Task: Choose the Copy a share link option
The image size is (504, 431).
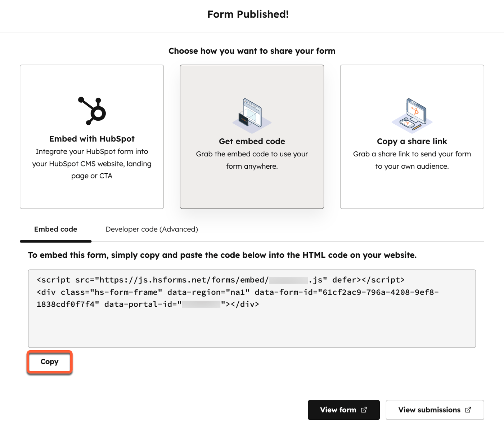Action: (x=412, y=137)
